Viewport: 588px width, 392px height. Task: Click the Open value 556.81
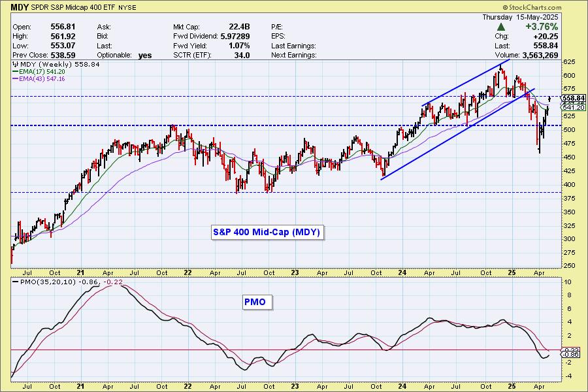click(63, 27)
